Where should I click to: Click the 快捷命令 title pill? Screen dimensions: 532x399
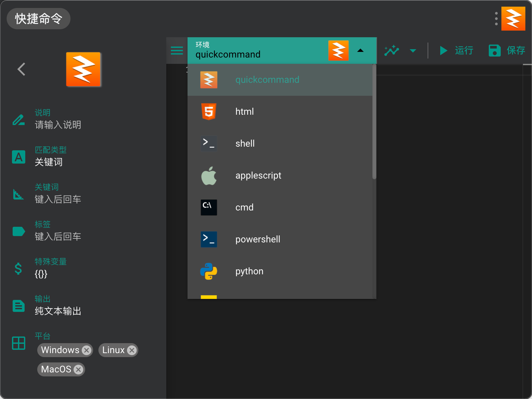tap(39, 19)
